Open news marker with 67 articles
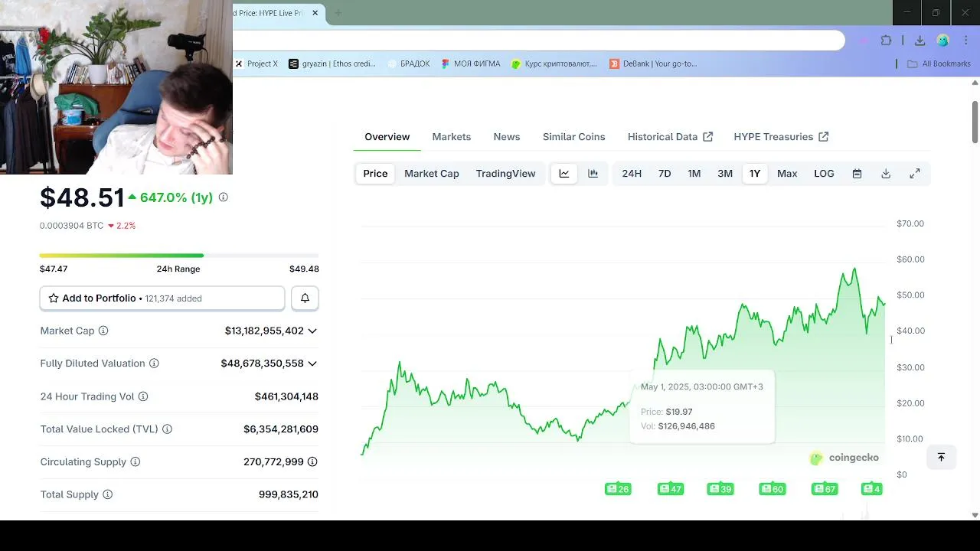This screenshot has height=551, width=980. point(825,489)
